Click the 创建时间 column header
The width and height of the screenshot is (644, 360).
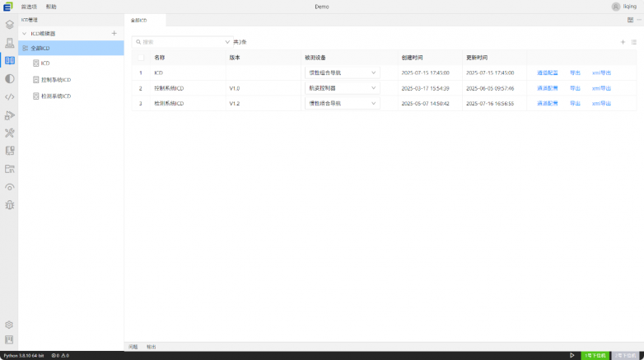coord(412,58)
